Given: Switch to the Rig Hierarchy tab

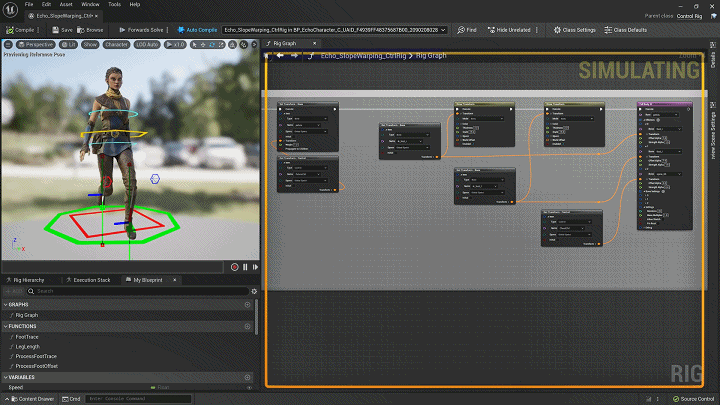Looking at the screenshot, I should (28, 280).
